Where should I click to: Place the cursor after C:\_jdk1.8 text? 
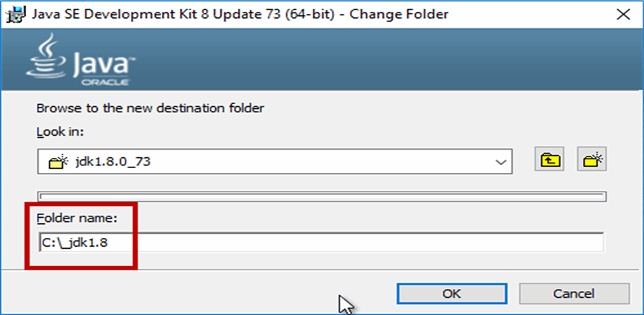tap(108, 243)
